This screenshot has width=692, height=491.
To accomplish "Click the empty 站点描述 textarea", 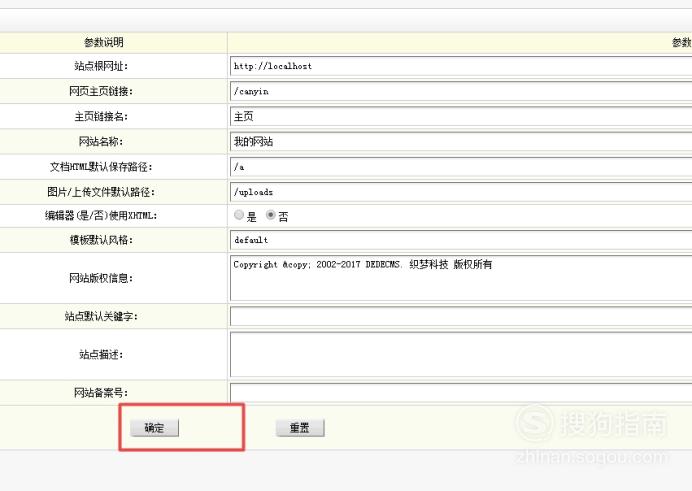I will point(461,354).
